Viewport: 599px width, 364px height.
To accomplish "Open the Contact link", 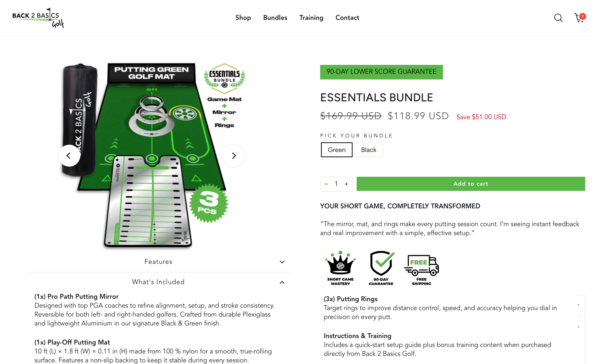I will point(347,18).
